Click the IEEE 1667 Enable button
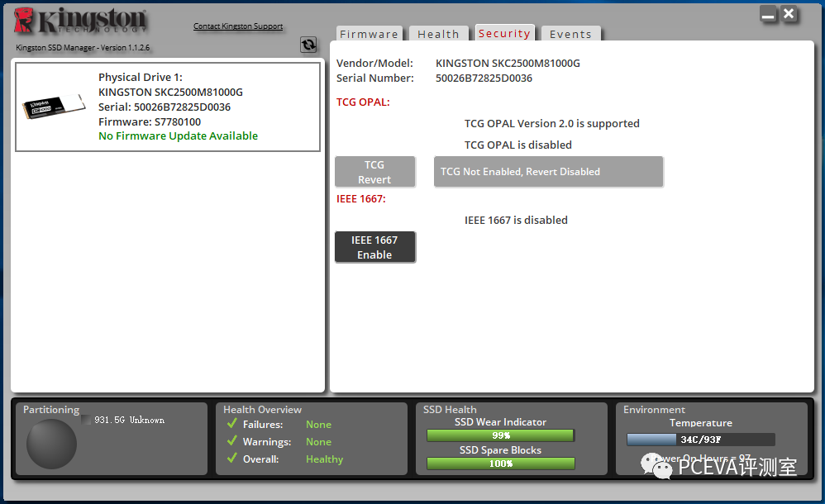Screen dimensions: 825x504 (x=374, y=247)
